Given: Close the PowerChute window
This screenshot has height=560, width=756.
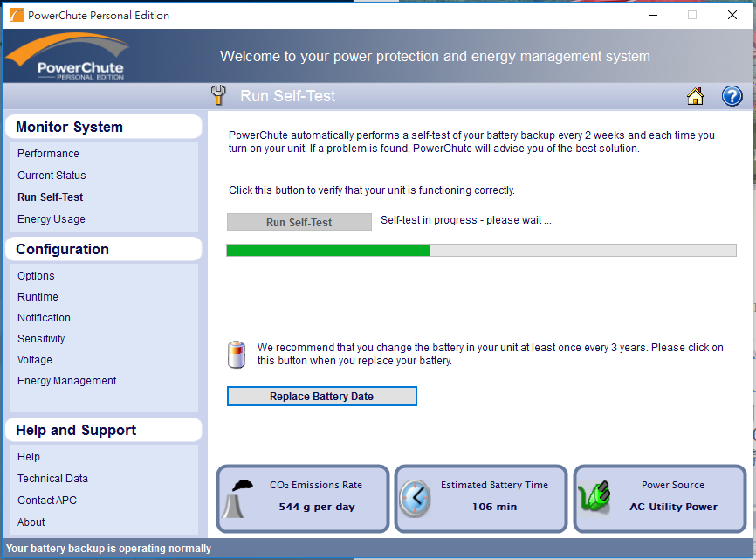Looking at the screenshot, I should pos(732,15).
